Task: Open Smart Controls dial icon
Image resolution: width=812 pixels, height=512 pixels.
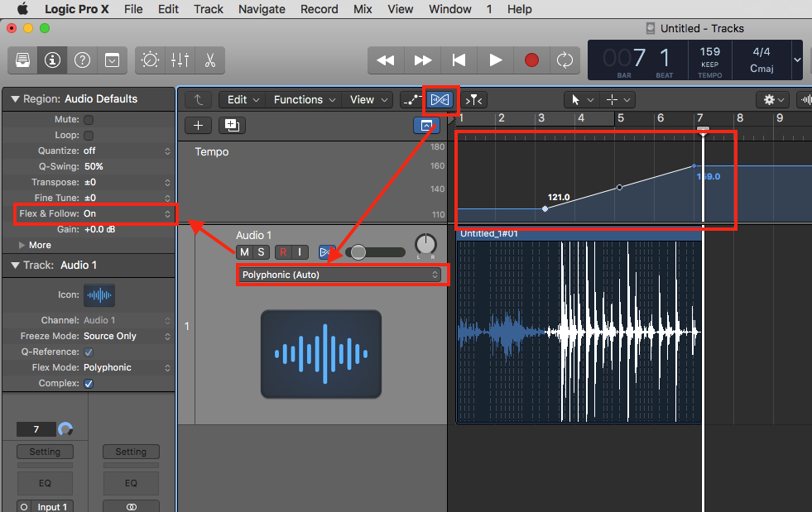Action: point(150,60)
